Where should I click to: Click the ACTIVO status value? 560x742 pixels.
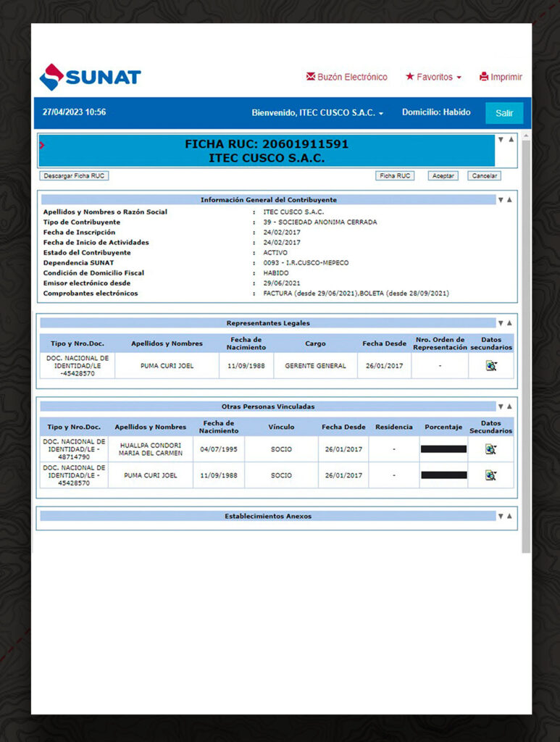275,253
